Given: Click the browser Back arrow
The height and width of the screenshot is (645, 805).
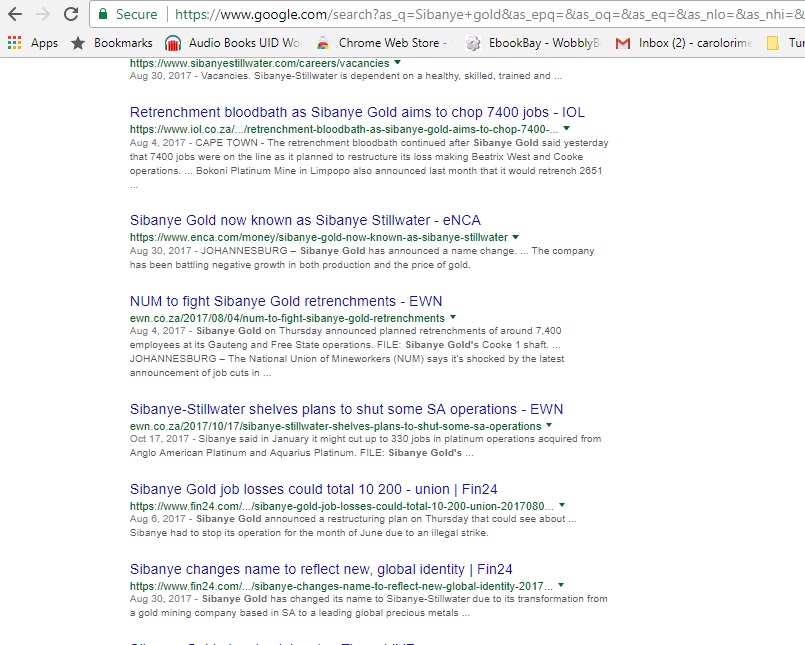Looking at the screenshot, I should [x=15, y=14].
